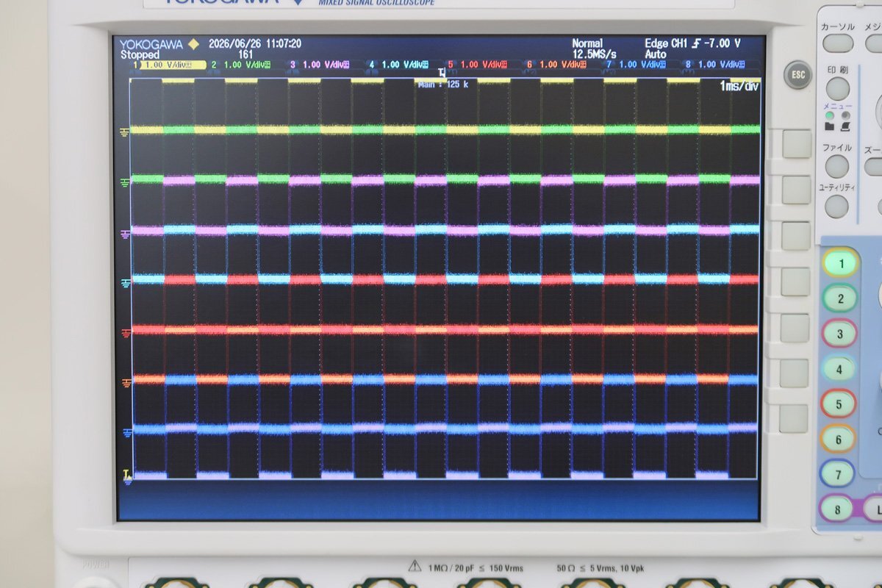
Task: Click the 'Normal' acquisition mode text
Action: coord(587,44)
